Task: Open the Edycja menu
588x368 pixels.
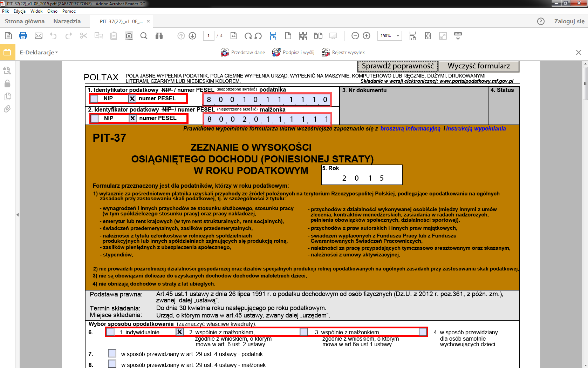Action: (x=20, y=11)
